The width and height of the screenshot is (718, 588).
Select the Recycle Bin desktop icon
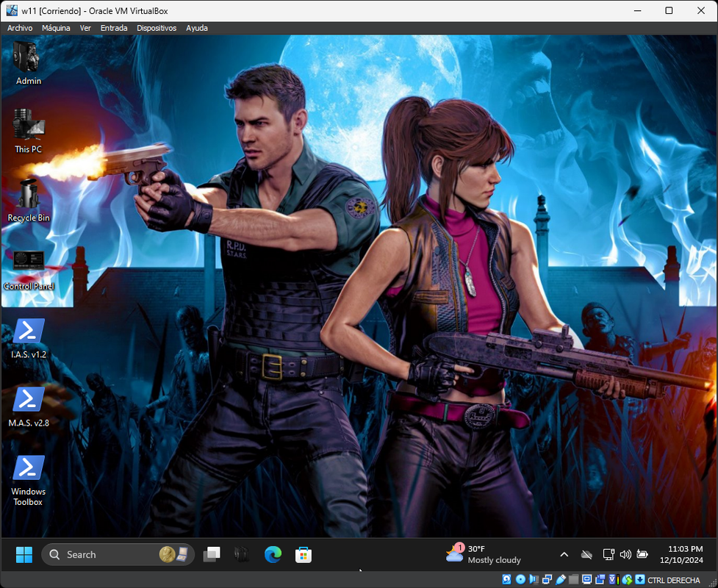click(29, 200)
